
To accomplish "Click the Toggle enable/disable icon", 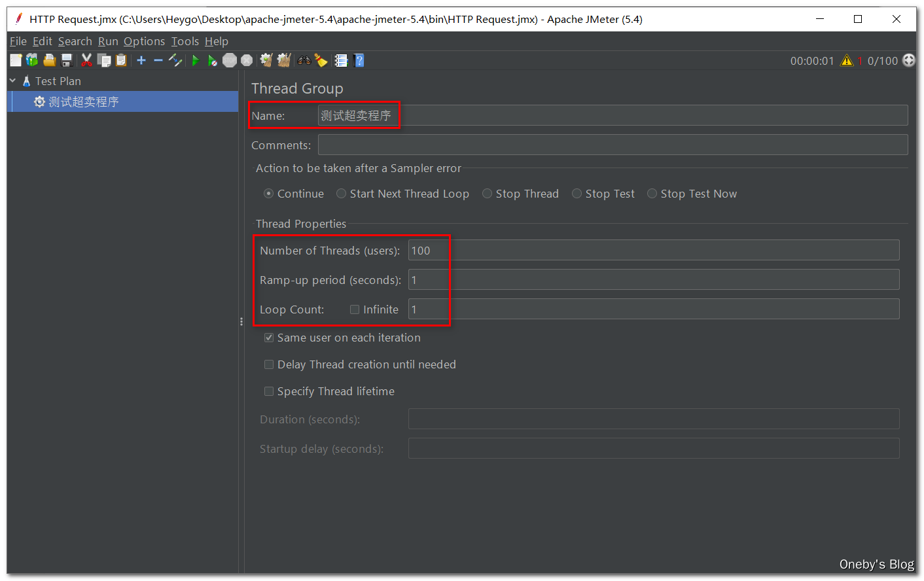I will pos(175,60).
